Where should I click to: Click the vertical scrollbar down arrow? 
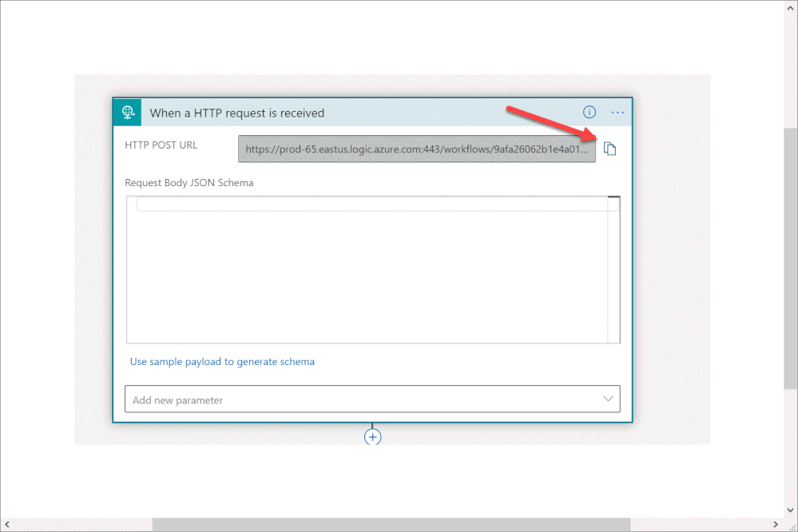(x=790, y=510)
